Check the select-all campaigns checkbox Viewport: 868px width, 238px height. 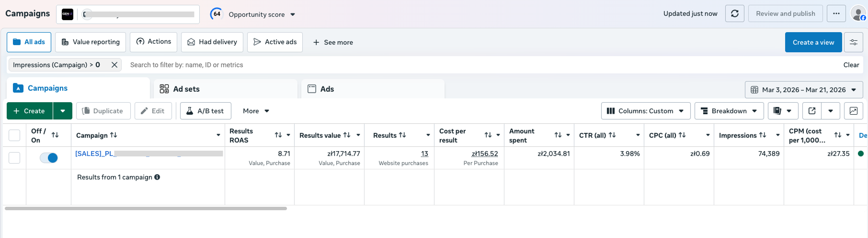pos(14,135)
